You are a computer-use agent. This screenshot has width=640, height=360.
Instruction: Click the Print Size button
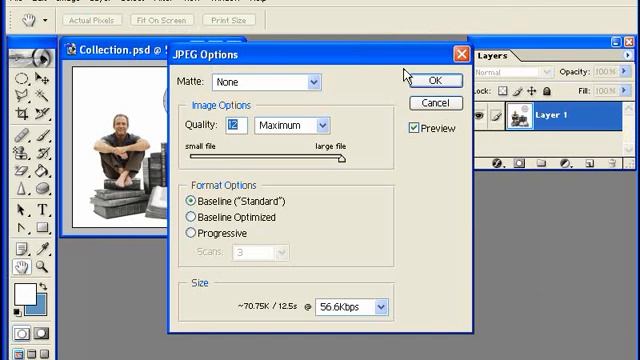tap(229, 20)
